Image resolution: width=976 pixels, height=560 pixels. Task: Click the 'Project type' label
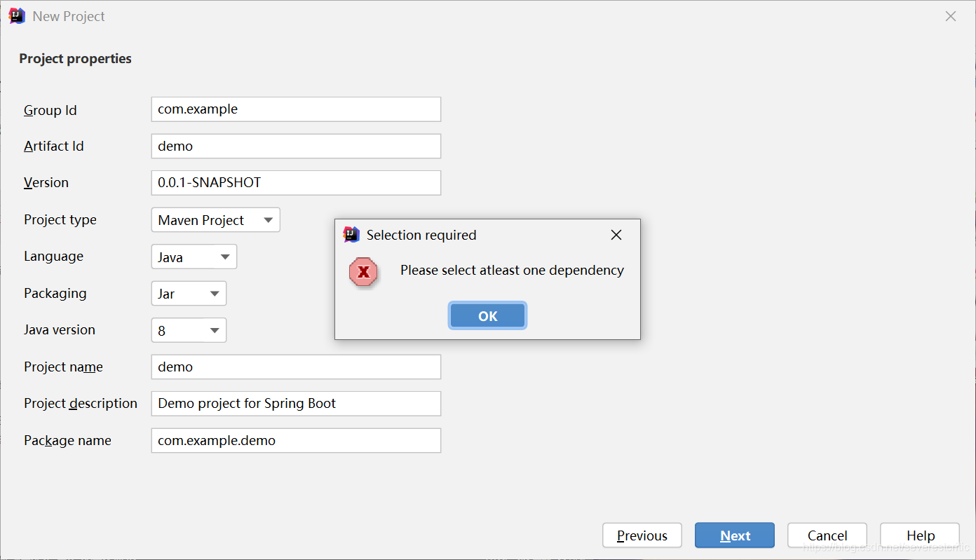[60, 220]
